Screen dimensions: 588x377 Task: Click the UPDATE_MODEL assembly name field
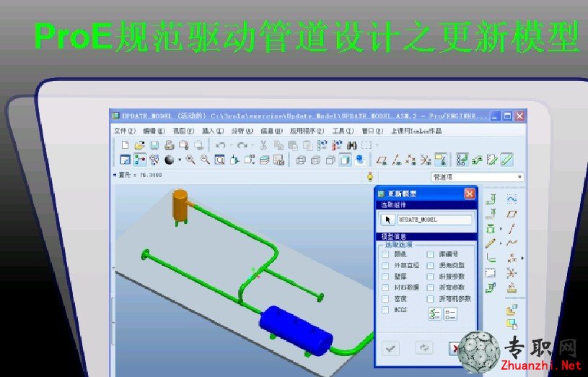[x=434, y=220]
